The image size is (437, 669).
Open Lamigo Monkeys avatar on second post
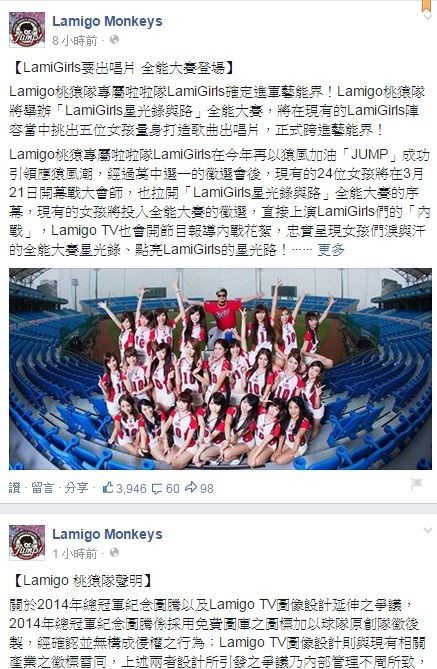tap(27, 542)
